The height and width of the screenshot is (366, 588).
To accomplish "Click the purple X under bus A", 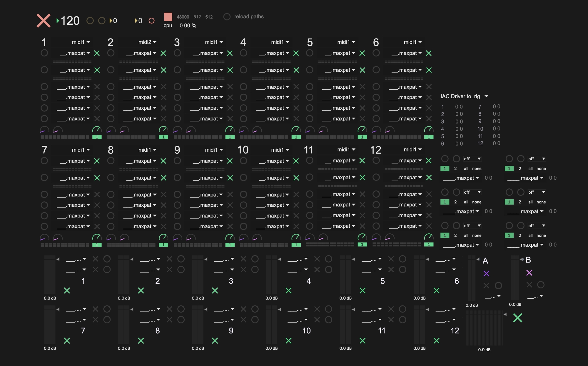I will click(486, 273).
